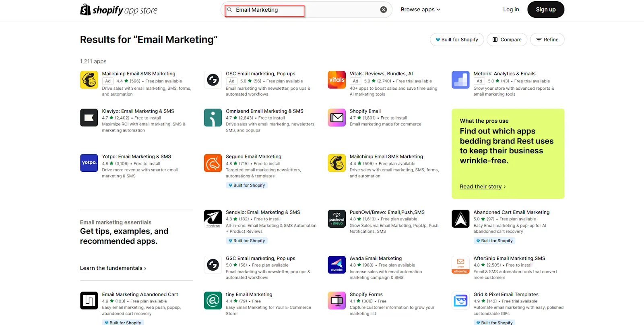Open Grid & Pixel Email Templates title

click(x=506, y=294)
